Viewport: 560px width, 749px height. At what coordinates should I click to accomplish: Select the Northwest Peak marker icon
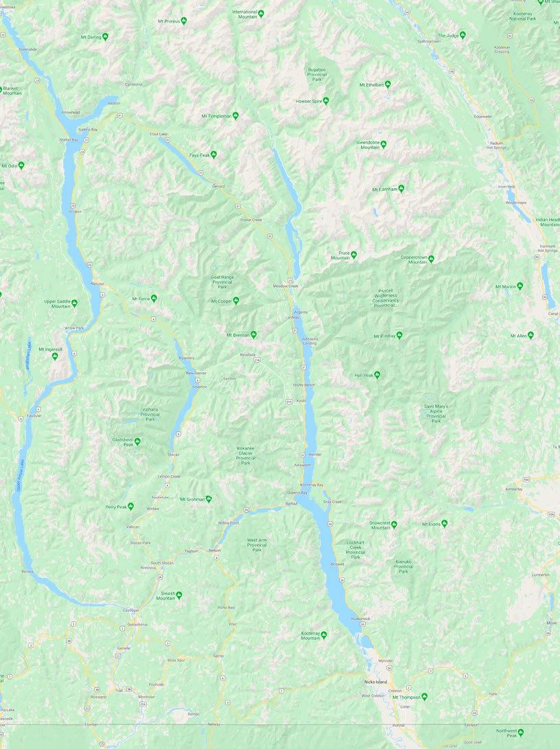tap(521, 733)
